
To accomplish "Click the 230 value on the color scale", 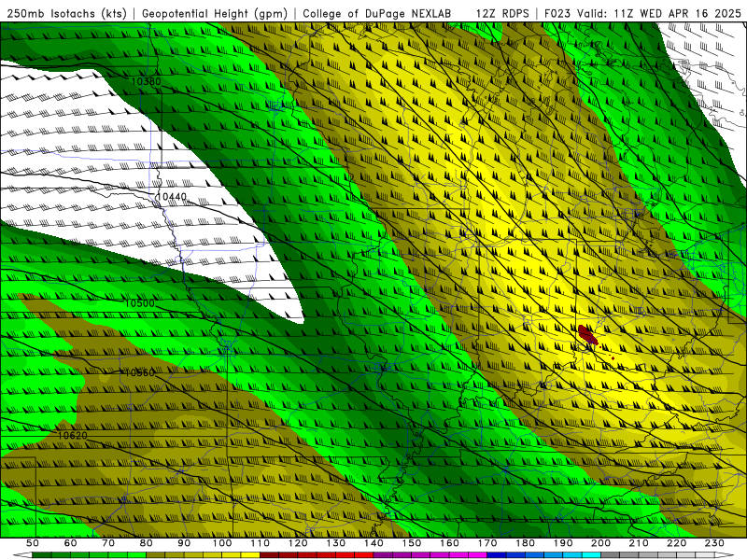I will click(x=714, y=543).
